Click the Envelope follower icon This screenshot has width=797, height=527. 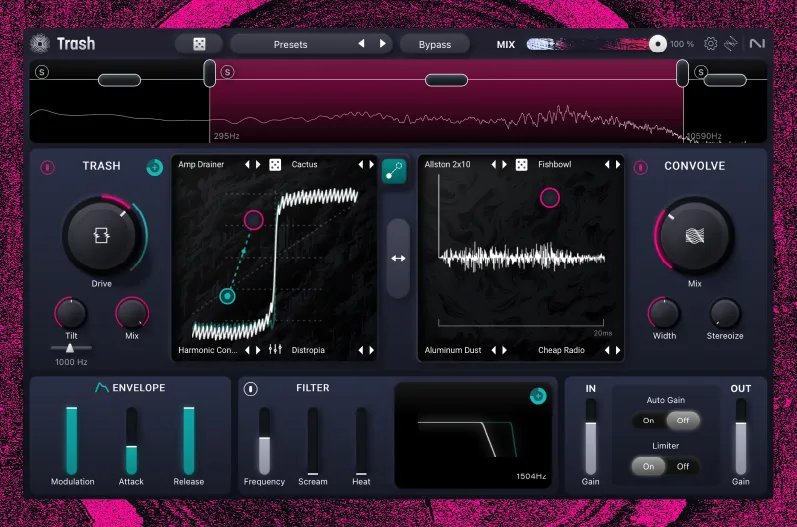pos(102,388)
